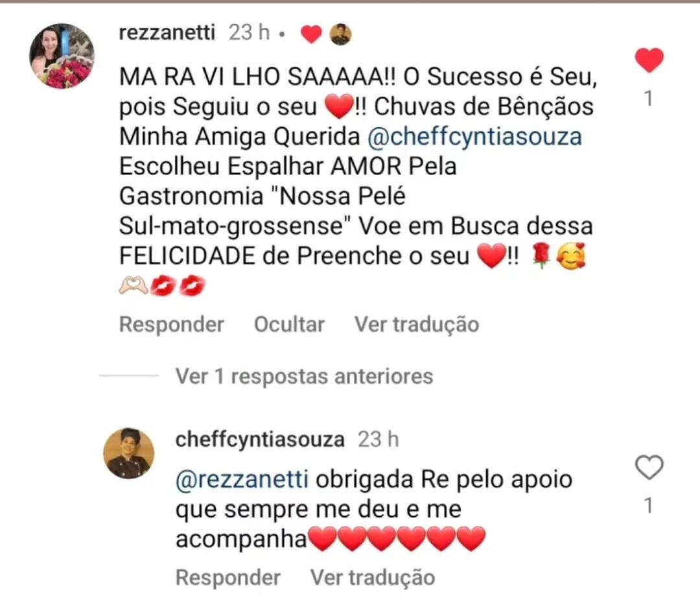Unlike rezzanetti's comment with red heart

click(x=649, y=60)
